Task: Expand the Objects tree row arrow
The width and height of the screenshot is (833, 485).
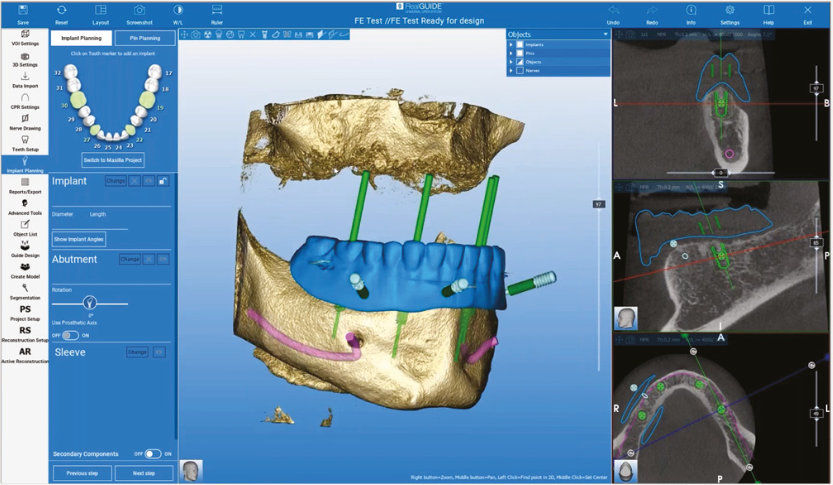Action: tap(511, 62)
